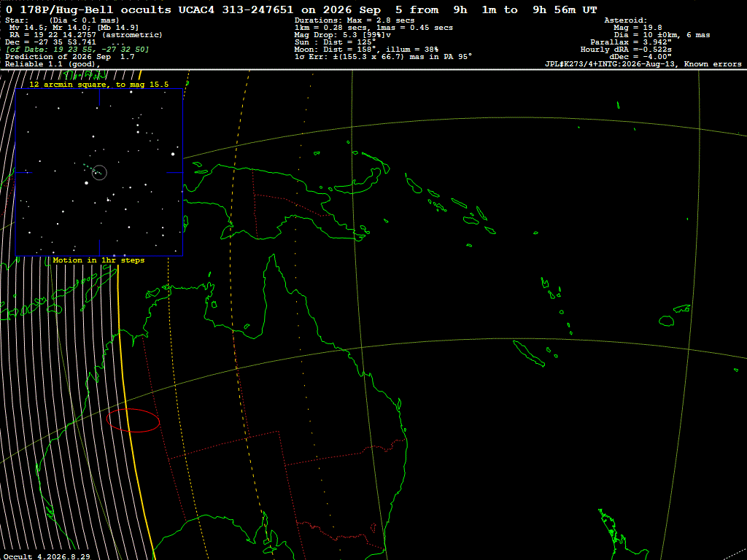Click the New Caledonia island outline
This screenshot has width=747, height=560.
coord(529,354)
